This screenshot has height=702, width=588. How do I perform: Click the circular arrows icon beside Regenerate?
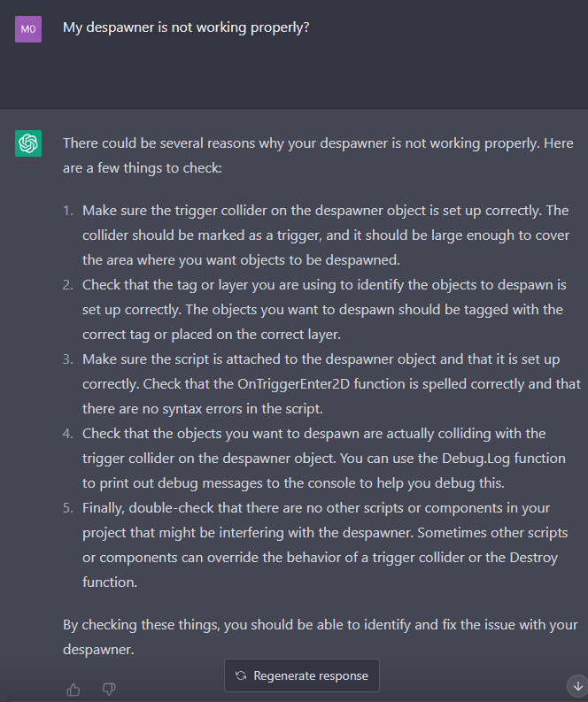pyautogui.click(x=241, y=675)
